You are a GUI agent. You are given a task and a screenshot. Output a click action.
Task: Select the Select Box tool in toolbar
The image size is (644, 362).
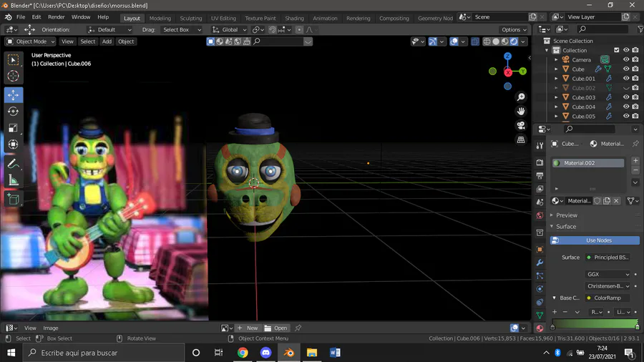13,60
